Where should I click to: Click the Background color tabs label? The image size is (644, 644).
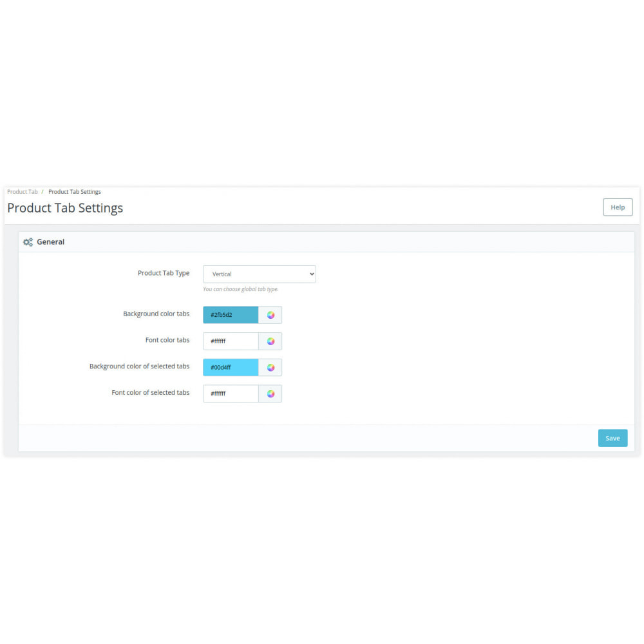click(x=156, y=314)
